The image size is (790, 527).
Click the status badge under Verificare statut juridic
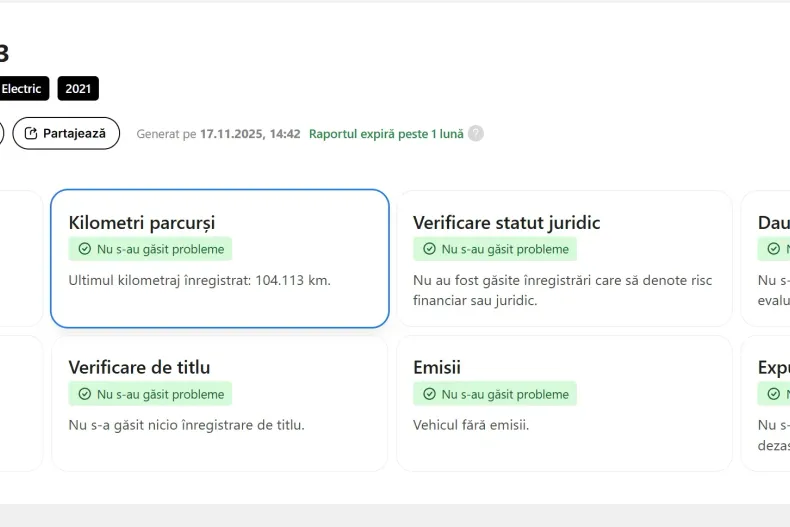495,249
